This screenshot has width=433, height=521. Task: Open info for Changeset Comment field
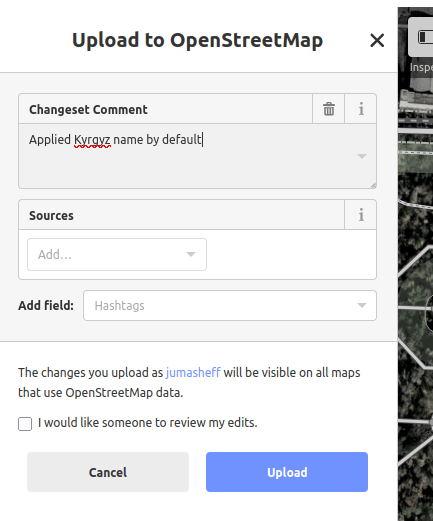click(361, 109)
